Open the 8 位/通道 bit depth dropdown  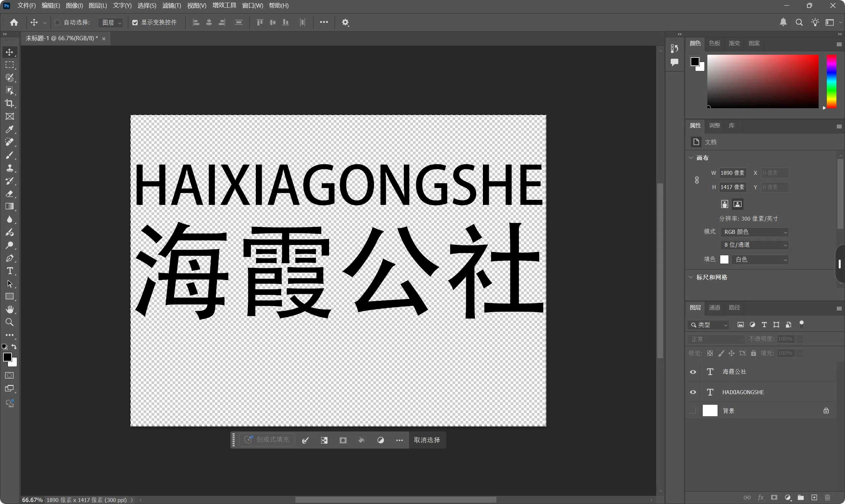click(754, 245)
